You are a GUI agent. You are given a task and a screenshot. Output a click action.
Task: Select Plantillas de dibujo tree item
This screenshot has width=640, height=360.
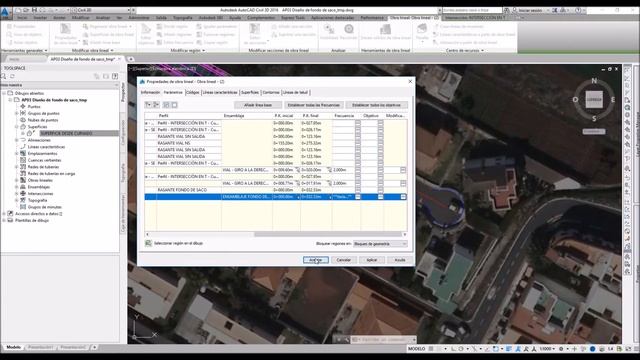click(x=32, y=220)
